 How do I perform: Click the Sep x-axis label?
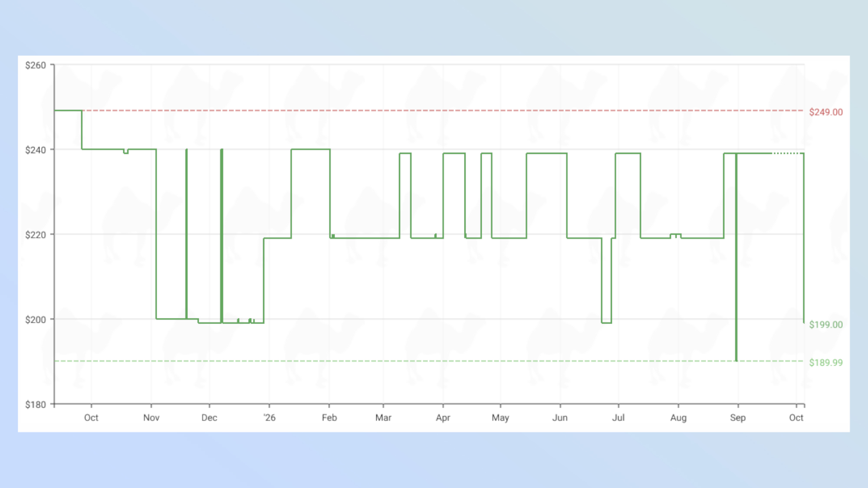tap(738, 417)
